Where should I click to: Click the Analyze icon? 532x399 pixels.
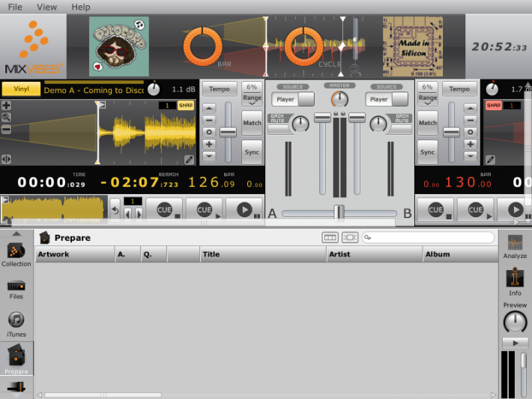[515, 247]
